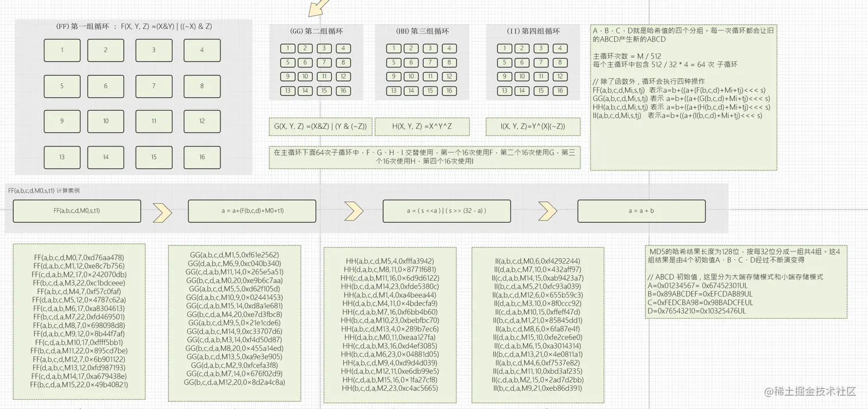The width and height of the screenshot is (868, 409).
Task: Click the // ABCD 初始值 comment line
Action: pos(735,277)
